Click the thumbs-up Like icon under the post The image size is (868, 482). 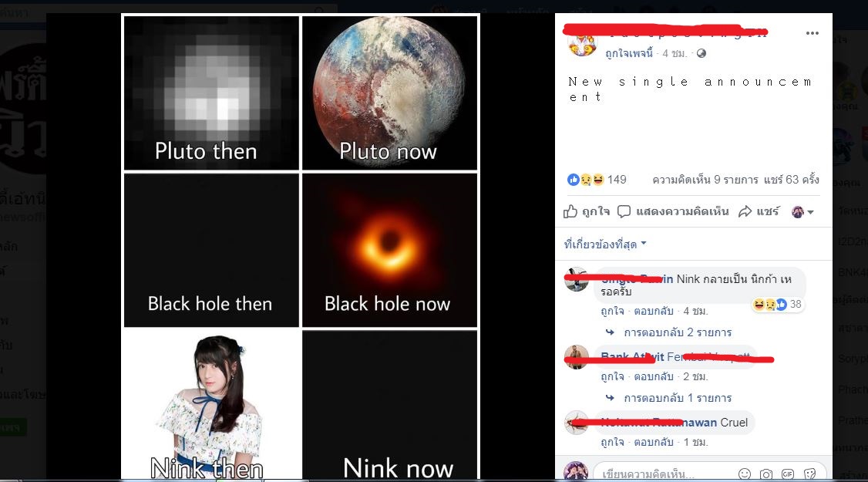point(570,211)
